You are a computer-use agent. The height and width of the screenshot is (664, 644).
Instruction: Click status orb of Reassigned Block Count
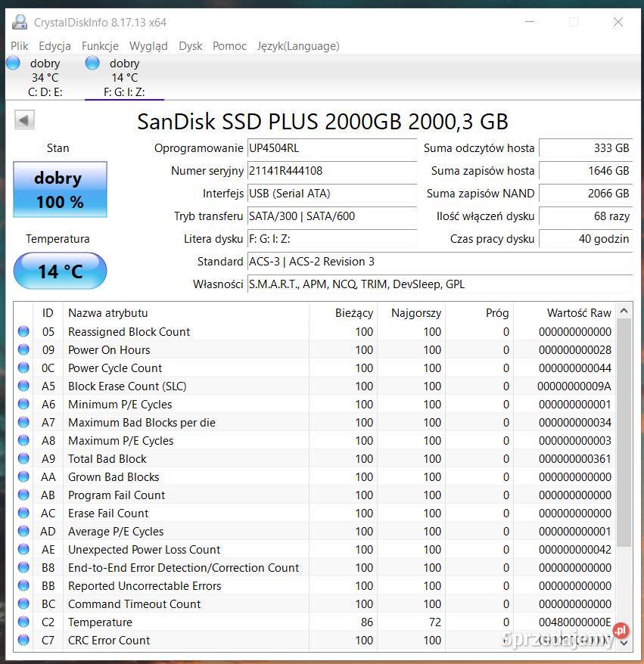[x=23, y=331]
